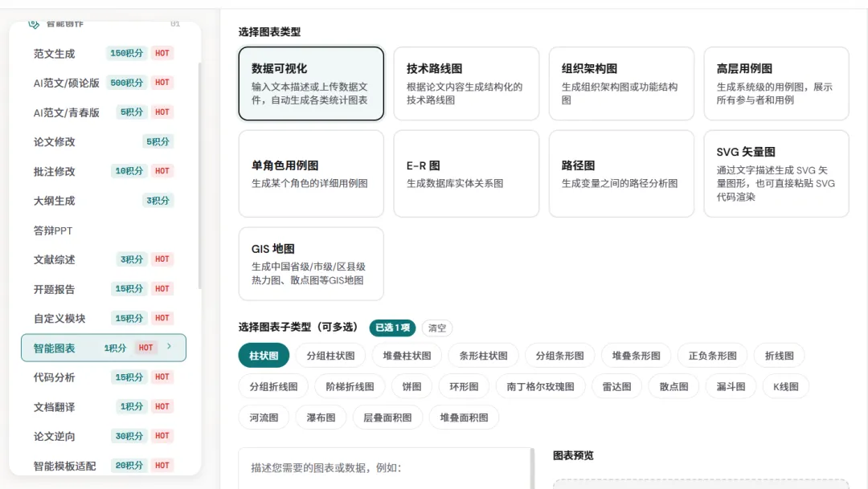Toggle the 环形图 subtype chip
Viewport: 868px width, 489px height.
click(x=464, y=387)
